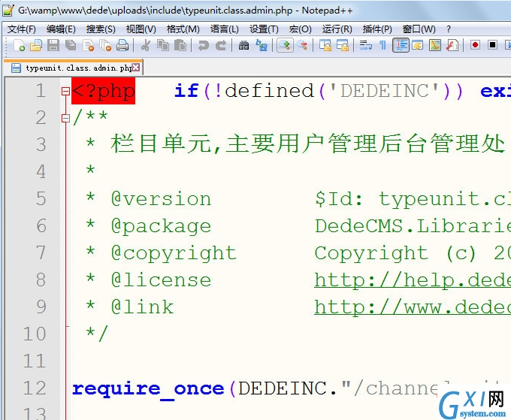This screenshot has height=420, width=511.
Task: Select the typeunit.class.admin.php tab
Action: (74, 68)
